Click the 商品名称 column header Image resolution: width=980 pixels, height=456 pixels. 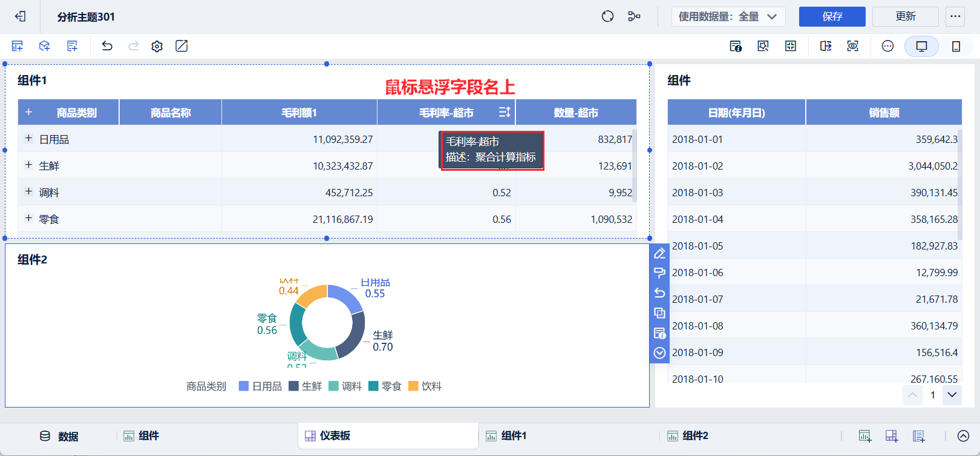(x=171, y=113)
